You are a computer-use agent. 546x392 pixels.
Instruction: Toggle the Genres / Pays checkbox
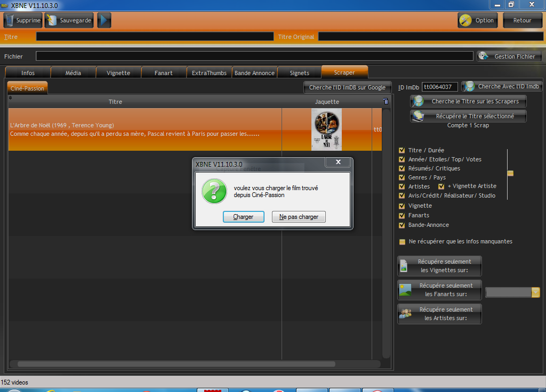[402, 177]
